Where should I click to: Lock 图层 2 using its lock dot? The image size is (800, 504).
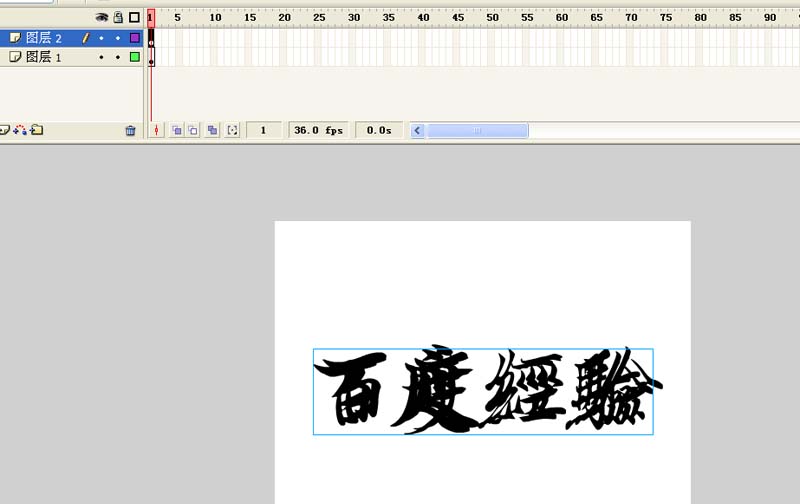pyautogui.click(x=118, y=38)
